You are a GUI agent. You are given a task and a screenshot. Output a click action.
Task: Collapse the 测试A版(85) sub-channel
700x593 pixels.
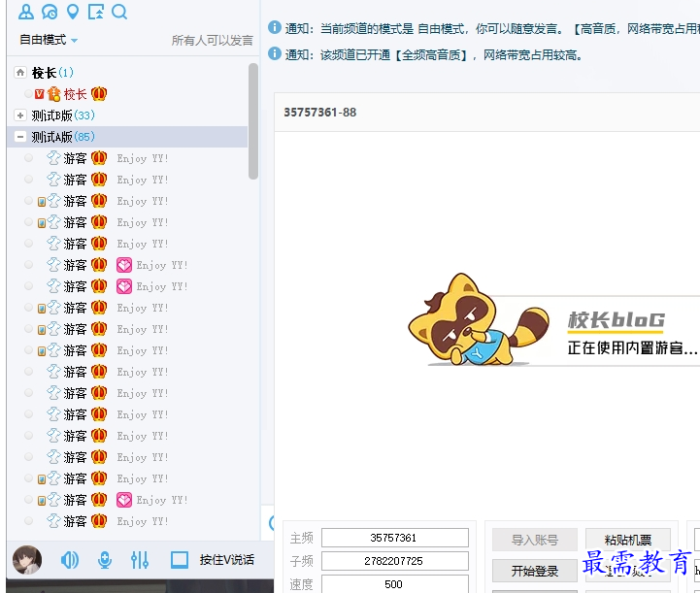(x=20, y=137)
